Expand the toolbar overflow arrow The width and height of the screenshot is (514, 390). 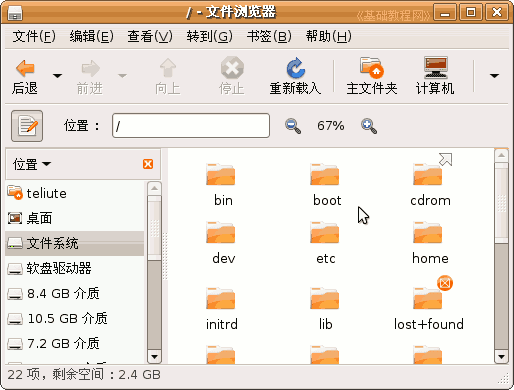pos(494,76)
